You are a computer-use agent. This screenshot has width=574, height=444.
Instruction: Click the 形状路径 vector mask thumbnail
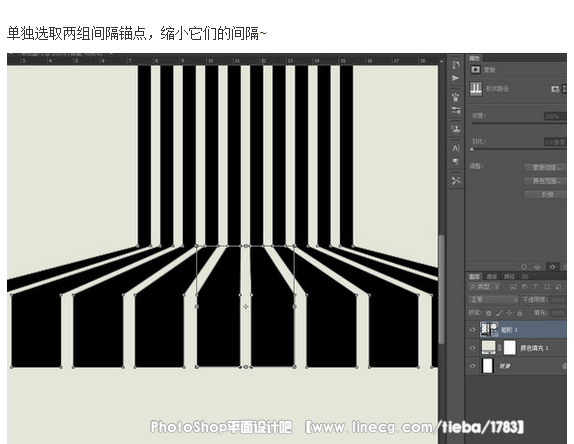coord(476,89)
